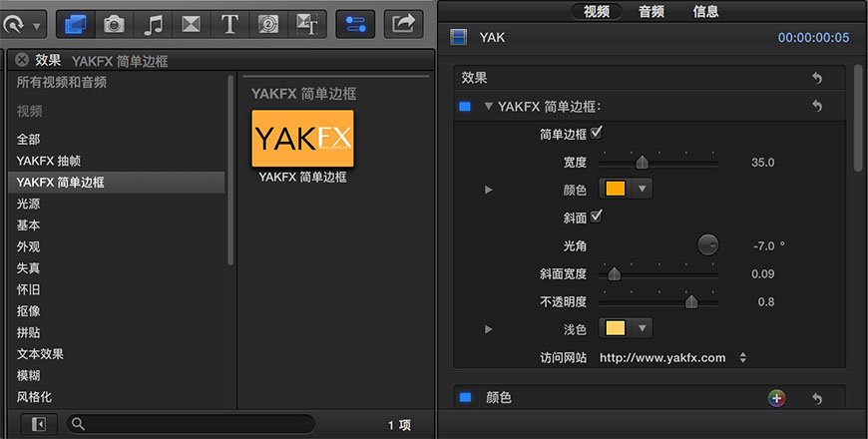
Task: Add a color correction with the plus wheel
Action: [776, 398]
